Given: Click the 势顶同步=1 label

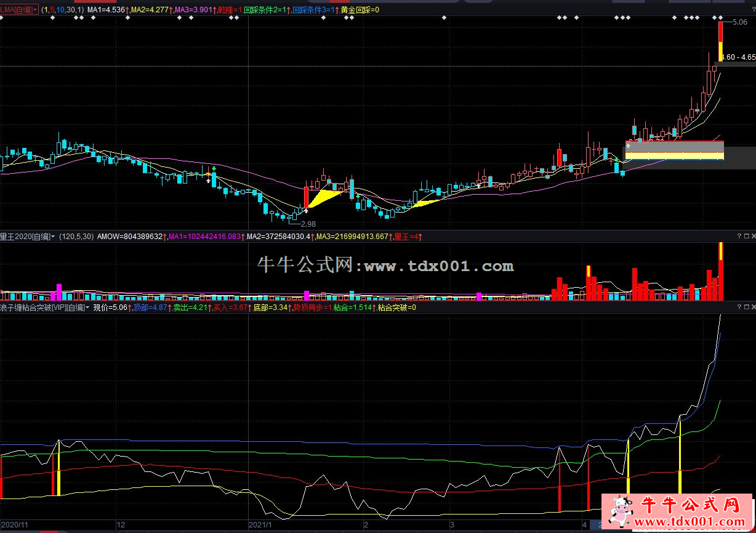Looking at the screenshot, I should (312, 307).
